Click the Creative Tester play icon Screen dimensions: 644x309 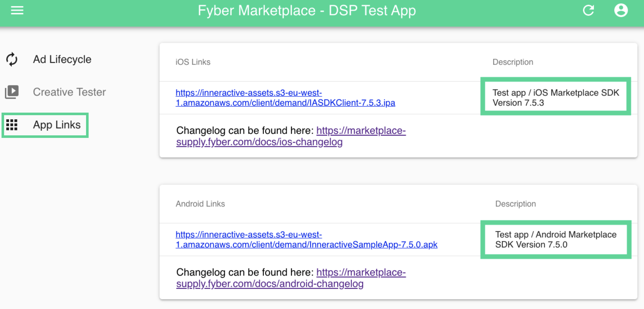tap(12, 92)
